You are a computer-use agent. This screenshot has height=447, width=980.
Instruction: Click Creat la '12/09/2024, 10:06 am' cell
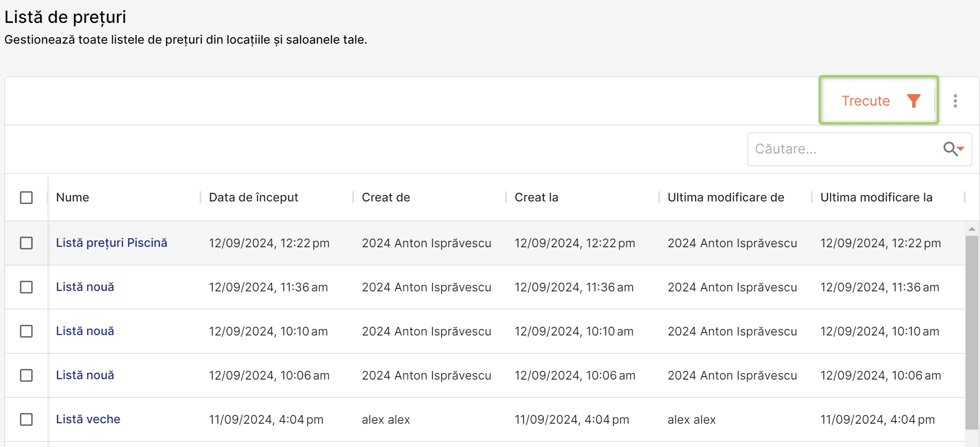tap(575, 376)
